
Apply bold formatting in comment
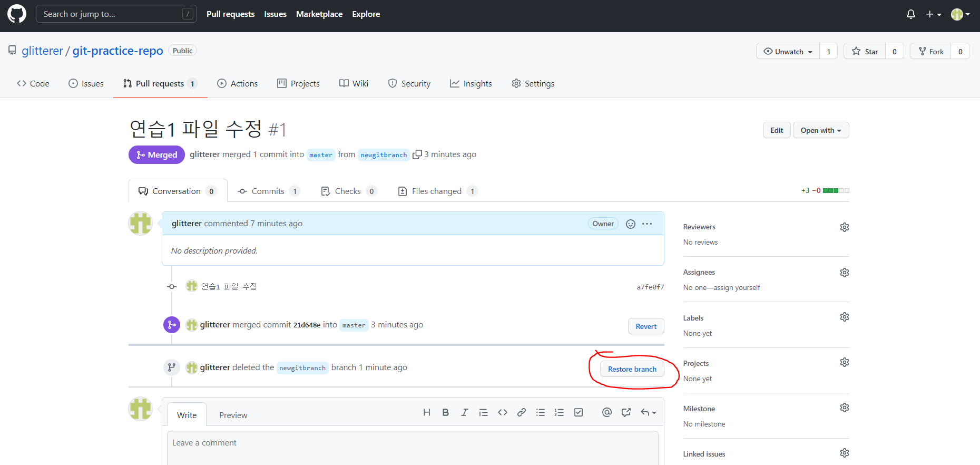pyautogui.click(x=446, y=412)
